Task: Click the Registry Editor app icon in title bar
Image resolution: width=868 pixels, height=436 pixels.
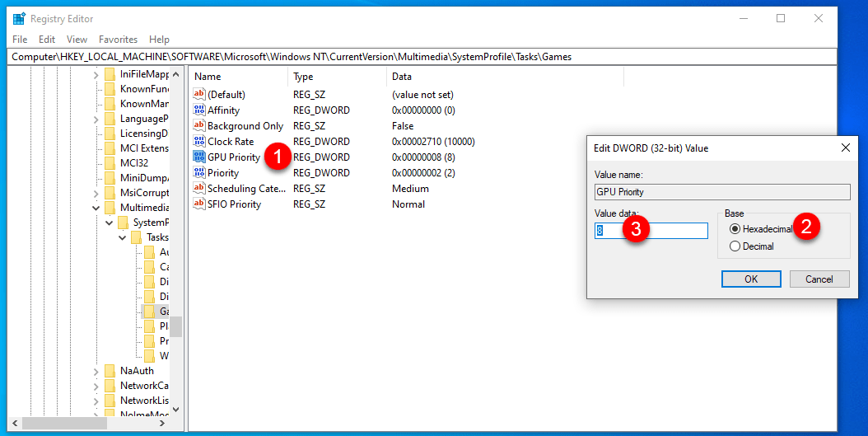Action: coord(19,19)
